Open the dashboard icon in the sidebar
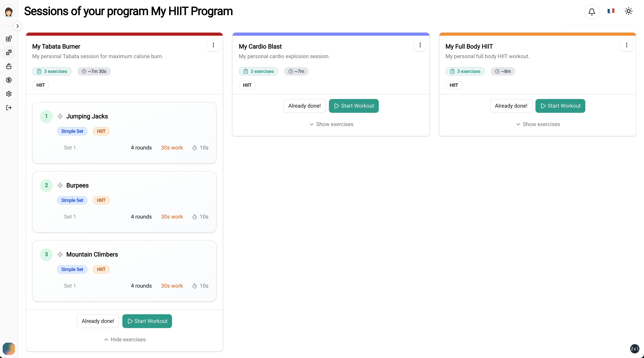This screenshot has height=358, width=644. 9,39
